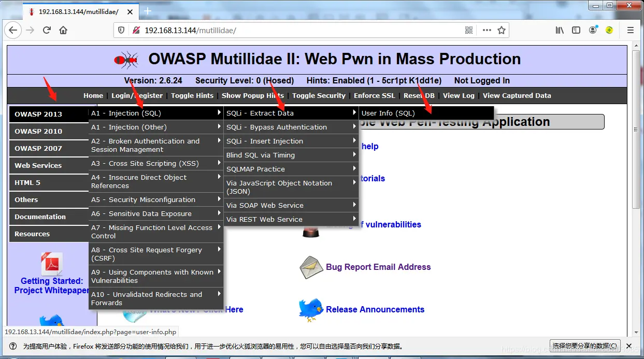
Task: Expand A5 - Security Misconfiguration submenu
Action: pos(156,199)
